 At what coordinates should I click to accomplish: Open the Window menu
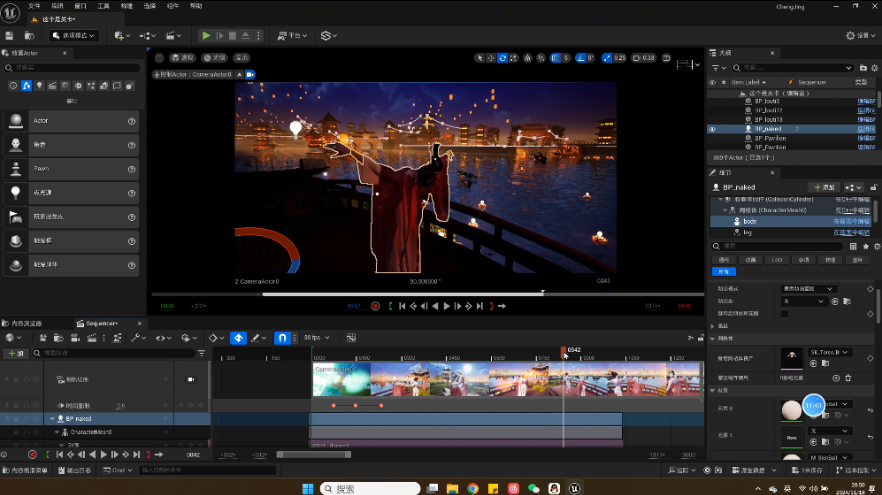point(80,6)
